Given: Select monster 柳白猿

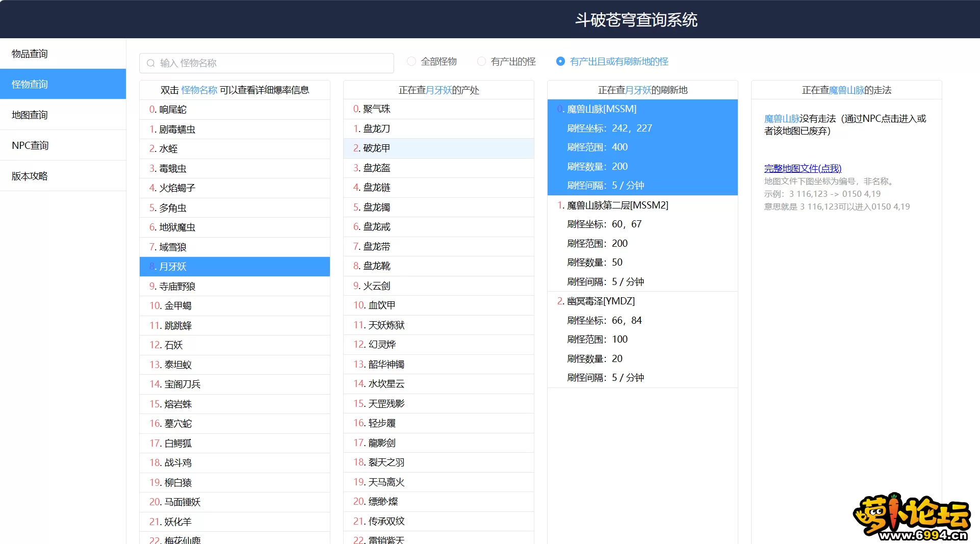Looking at the screenshot, I should tap(235, 483).
